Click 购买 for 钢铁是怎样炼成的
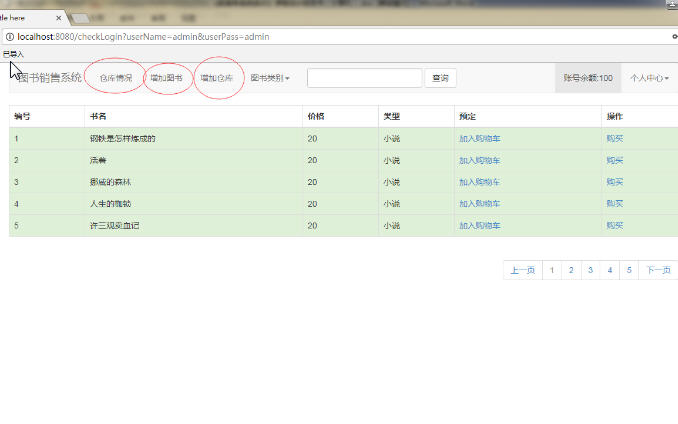The width and height of the screenshot is (678, 424). [614, 138]
